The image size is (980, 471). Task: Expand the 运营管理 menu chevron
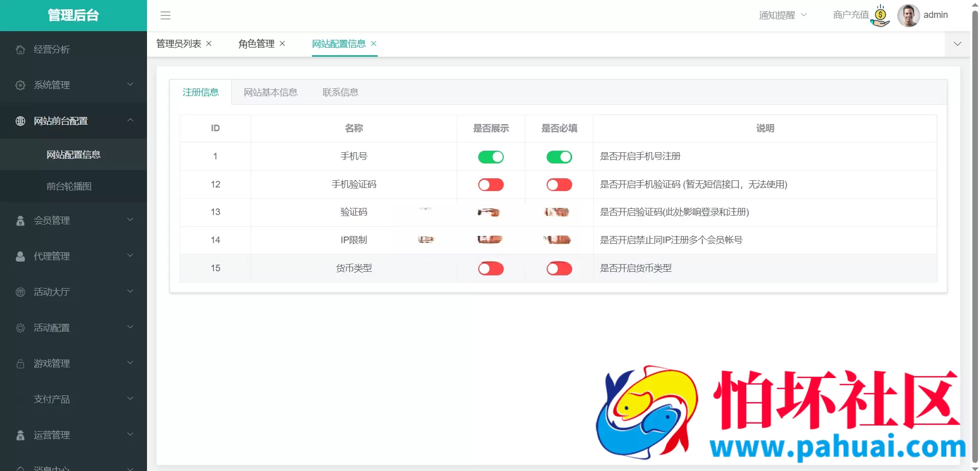click(x=130, y=434)
